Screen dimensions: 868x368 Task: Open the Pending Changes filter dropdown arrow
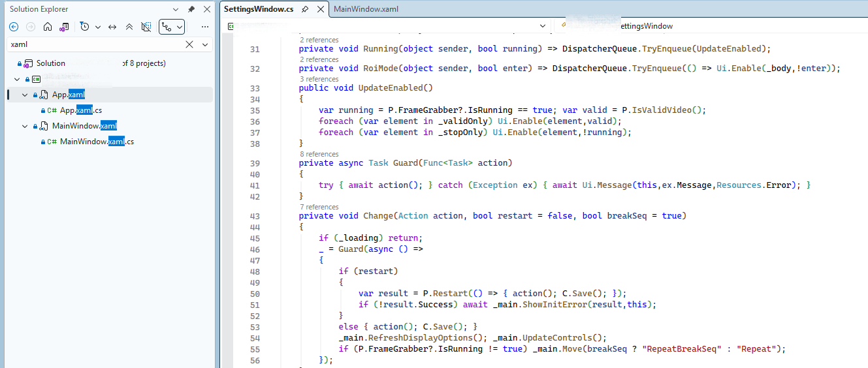click(98, 27)
